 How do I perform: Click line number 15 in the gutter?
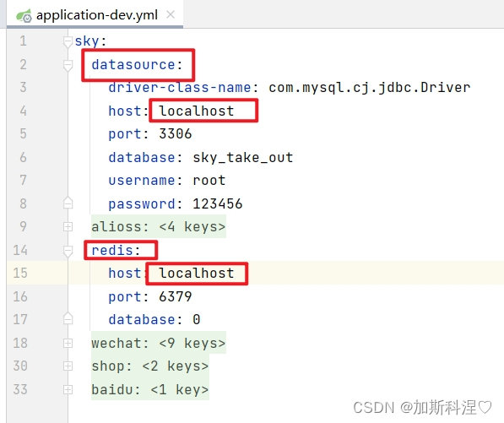[20, 274]
